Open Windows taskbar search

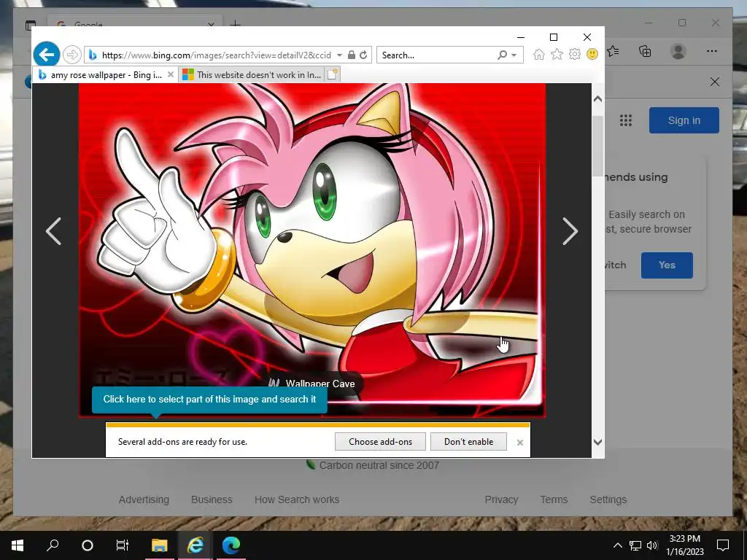[x=53, y=545]
